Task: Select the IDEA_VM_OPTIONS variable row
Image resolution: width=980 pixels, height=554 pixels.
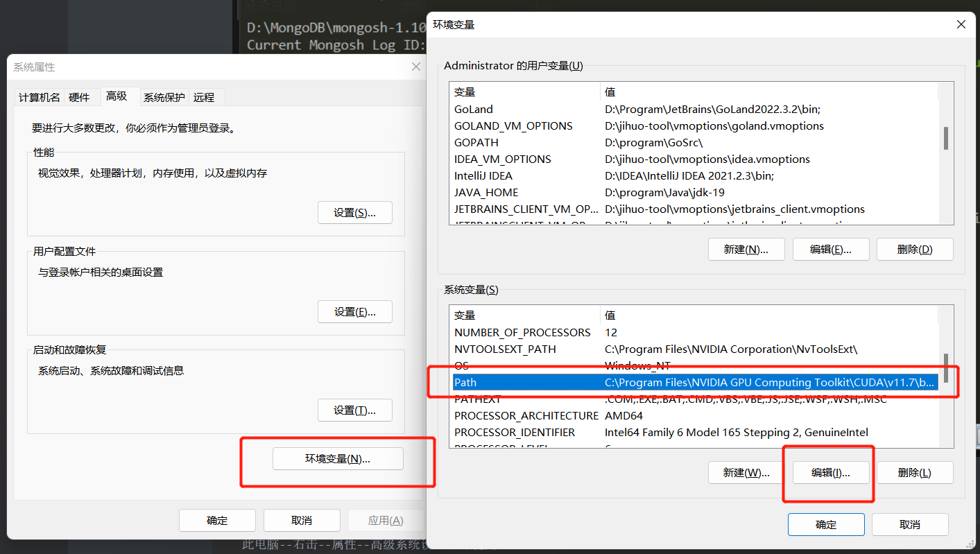Action: coord(695,159)
